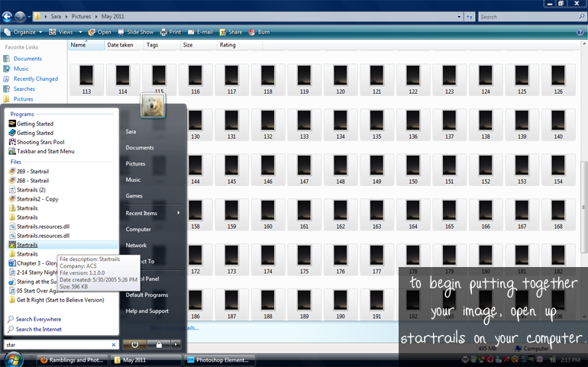Open the Organize menu

(x=24, y=32)
